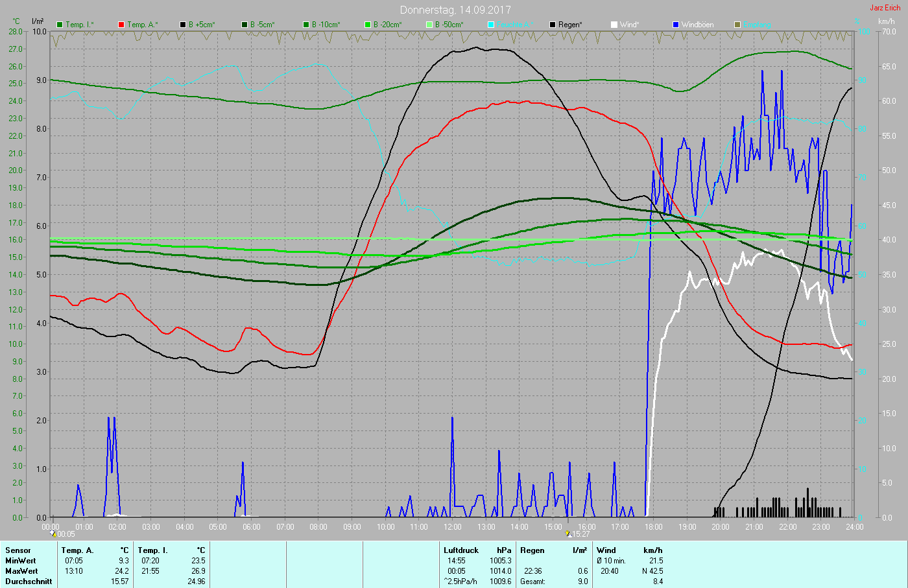908x588 pixels.
Task: Select the Temp. A. column header
Action: point(77,550)
